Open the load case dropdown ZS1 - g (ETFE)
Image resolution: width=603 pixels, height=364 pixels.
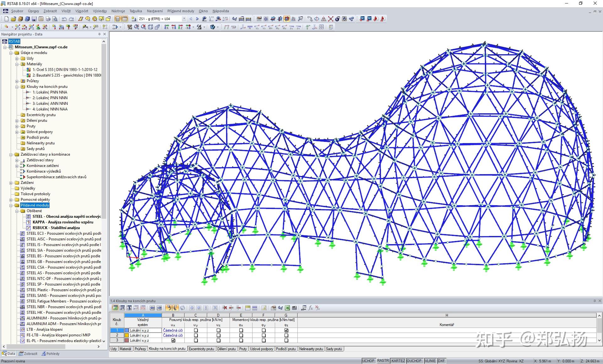tap(184, 19)
